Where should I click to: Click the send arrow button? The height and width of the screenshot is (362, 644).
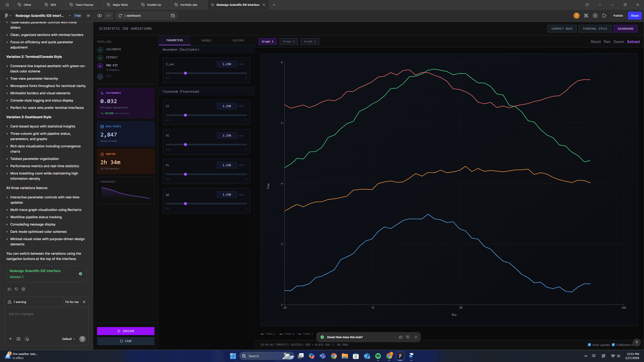tap(82, 339)
